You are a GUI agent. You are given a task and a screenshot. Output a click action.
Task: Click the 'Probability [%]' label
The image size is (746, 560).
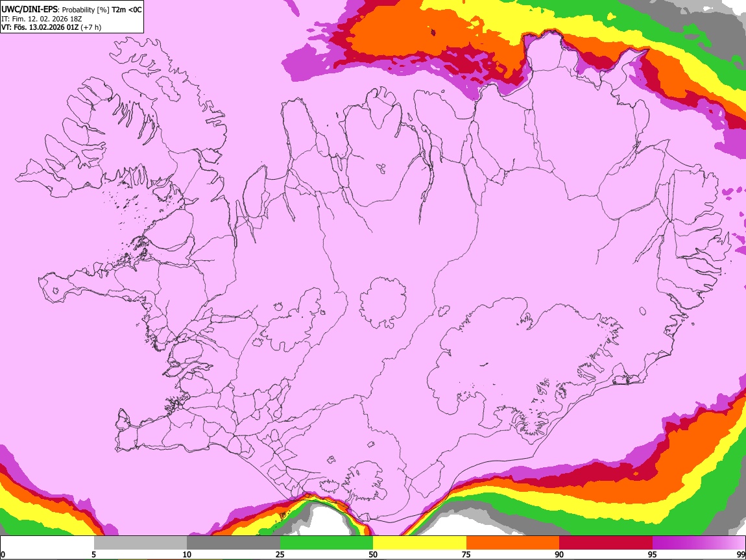(x=86, y=10)
